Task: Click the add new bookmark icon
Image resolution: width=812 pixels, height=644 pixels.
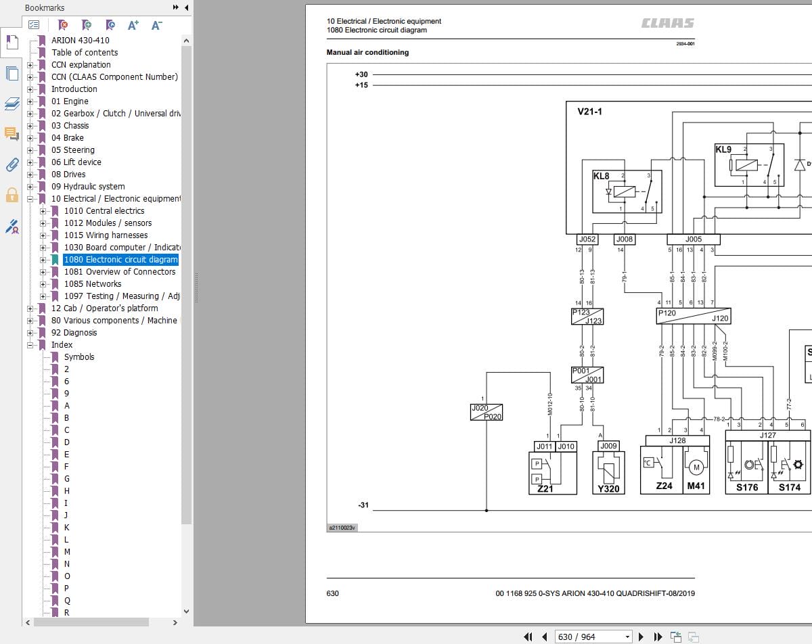Action: pos(87,25)
